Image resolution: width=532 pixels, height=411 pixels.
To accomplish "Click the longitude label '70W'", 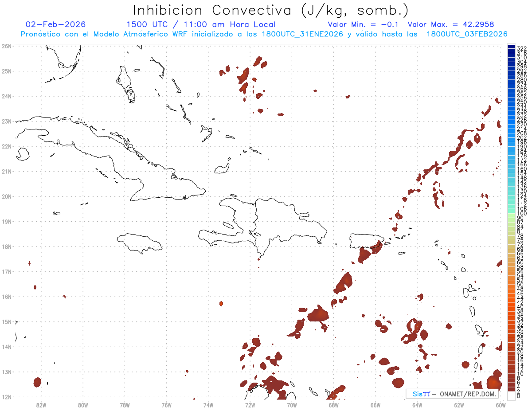I will (292, 404).
